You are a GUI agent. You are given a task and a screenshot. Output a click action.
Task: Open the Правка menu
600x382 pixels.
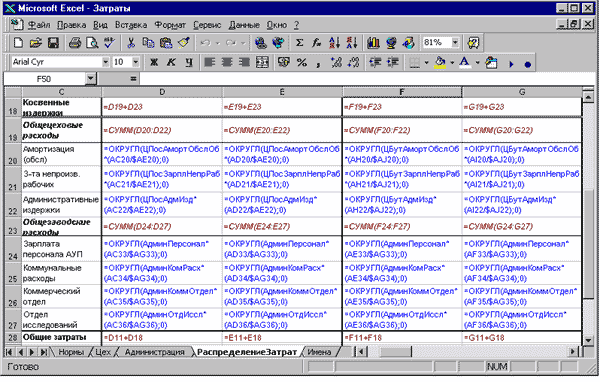(x=72, y=25)
